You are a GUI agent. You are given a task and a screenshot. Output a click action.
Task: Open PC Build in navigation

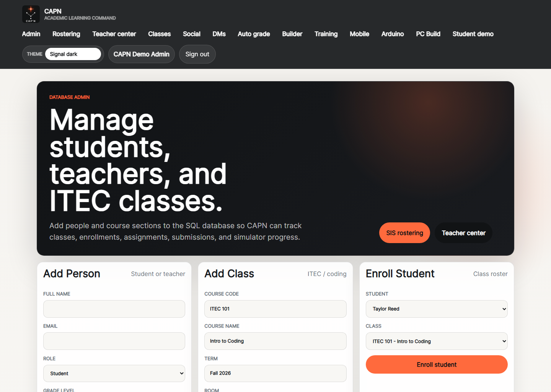pos(428,34)
